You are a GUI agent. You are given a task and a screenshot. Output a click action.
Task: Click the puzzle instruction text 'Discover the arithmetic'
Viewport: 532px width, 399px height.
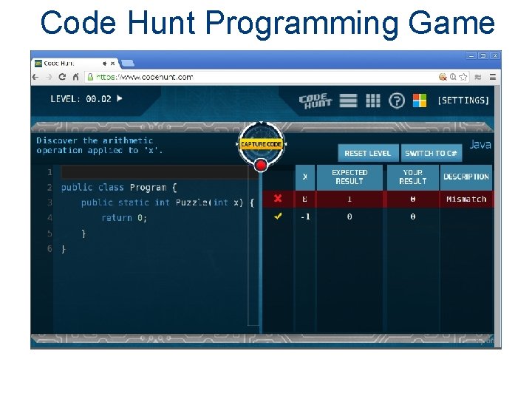[95, 140]
